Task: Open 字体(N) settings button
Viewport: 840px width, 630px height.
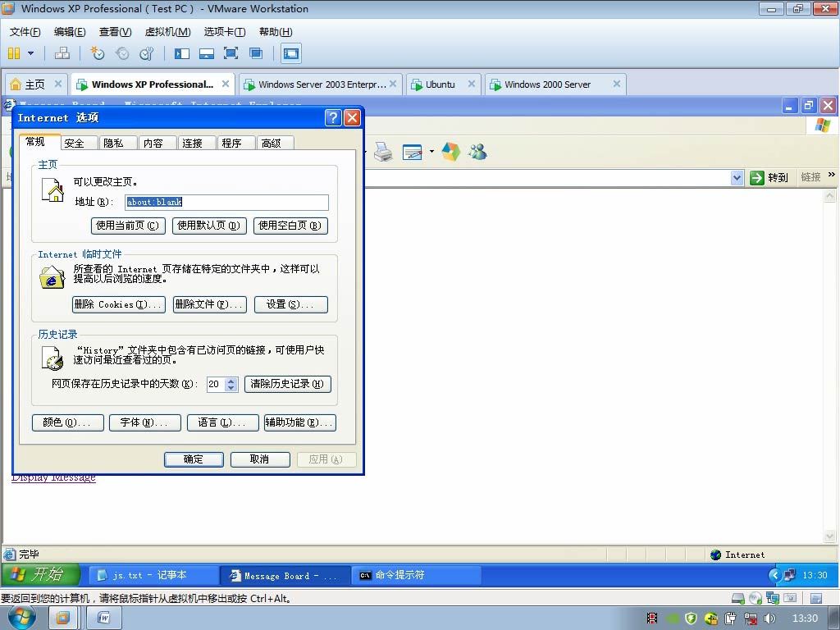Action: click(x=144, y=422)
